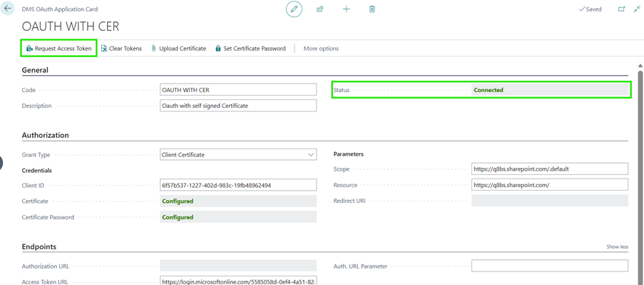Collapse the page with the arrows icon

(x=637, y=9)
